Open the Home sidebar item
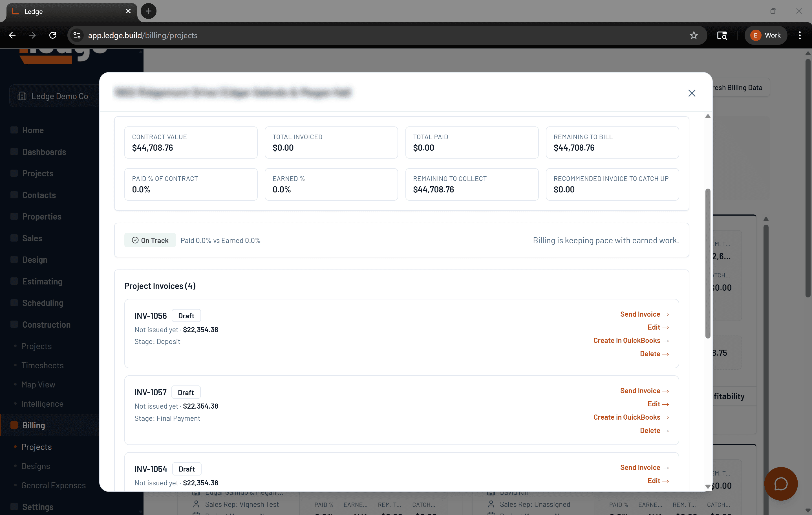This screenshot has height=515, width=812. tap(33, 130)
